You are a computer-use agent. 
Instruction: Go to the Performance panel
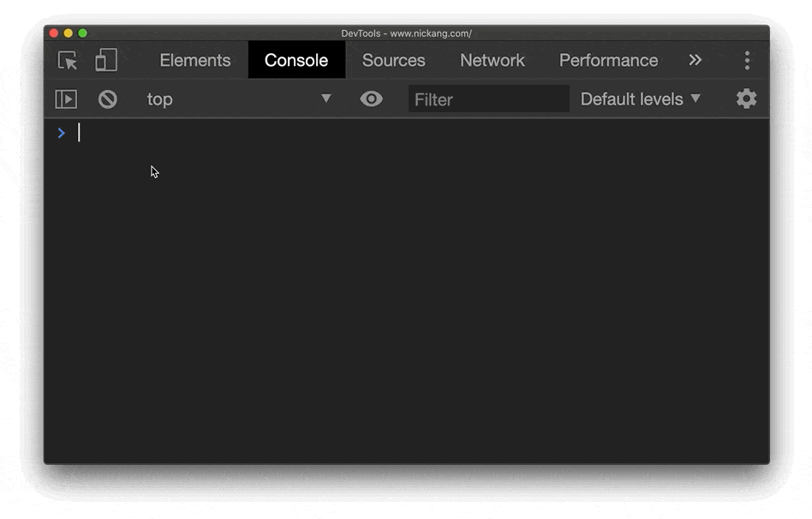point(608,60)
